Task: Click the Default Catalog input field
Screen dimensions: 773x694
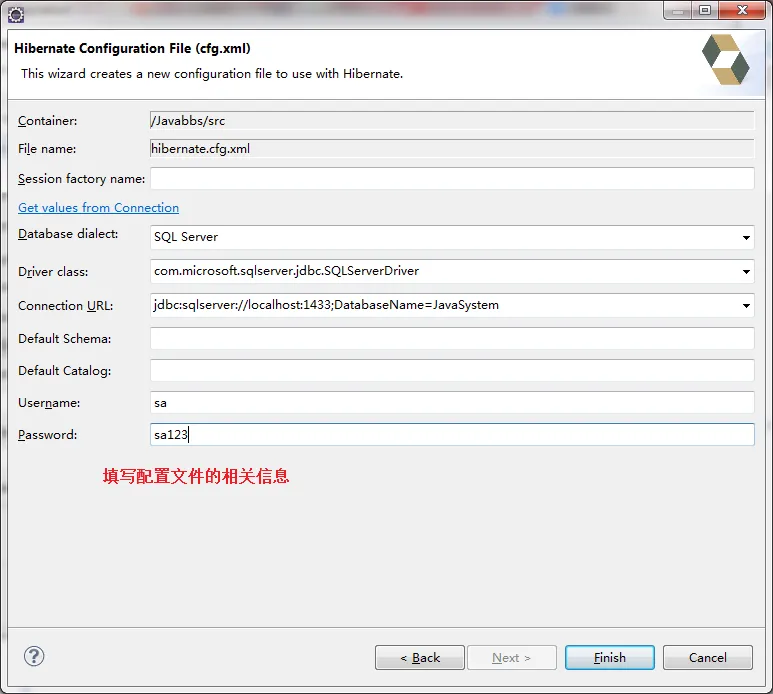Action: pyautogui.click(x=452, y=371)
